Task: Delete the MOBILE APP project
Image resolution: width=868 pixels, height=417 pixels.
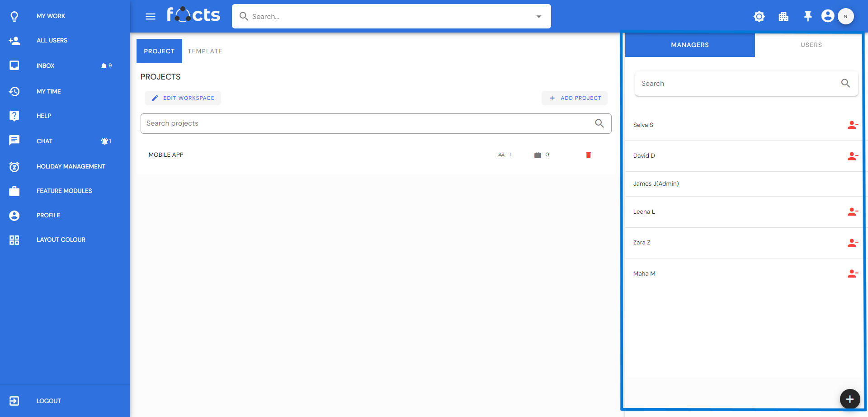Action: tap(588, 155)
